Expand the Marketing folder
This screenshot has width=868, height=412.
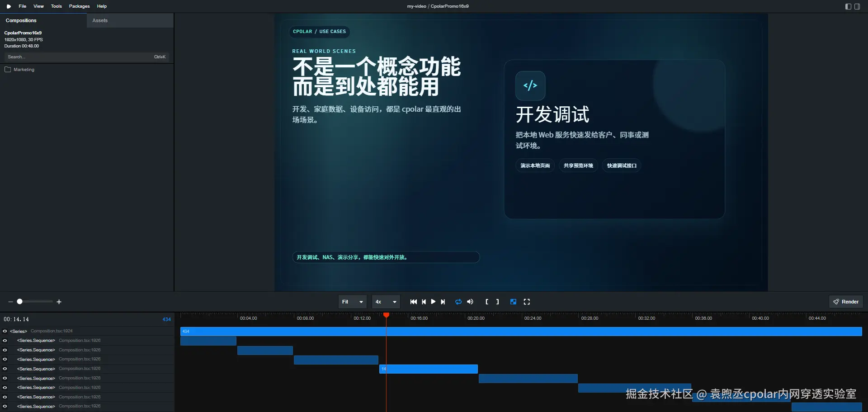[x=24, y=70]
